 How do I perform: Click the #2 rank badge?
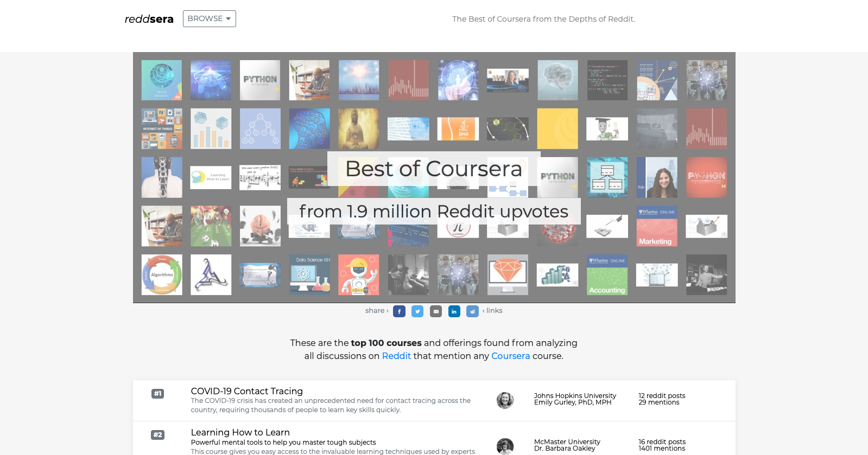157,435
